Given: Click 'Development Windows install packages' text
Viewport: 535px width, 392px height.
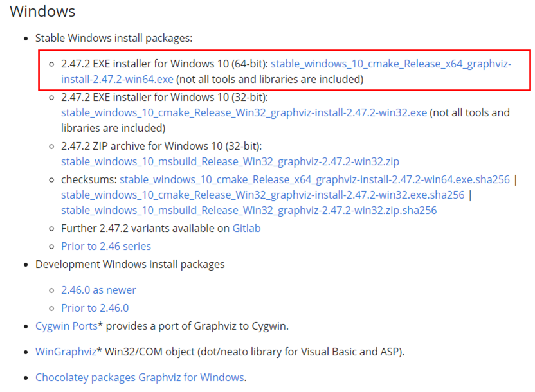Looking at the screenshot, I should pyautogui.click(x=130, y=264).
